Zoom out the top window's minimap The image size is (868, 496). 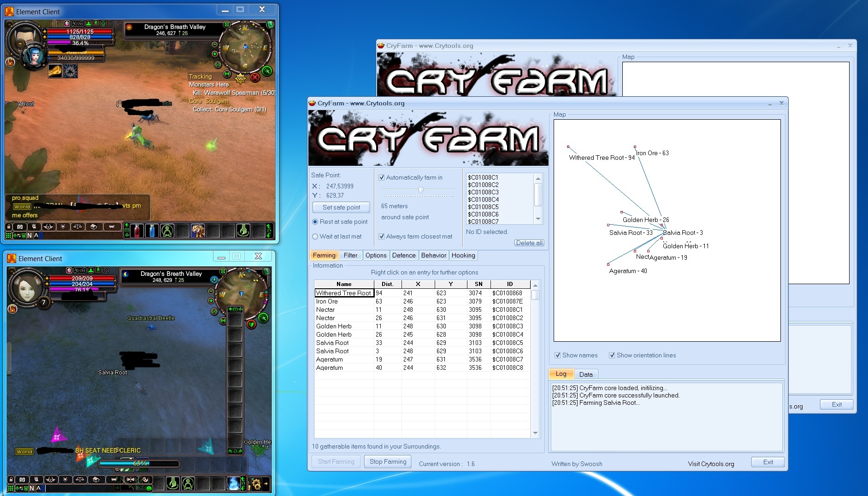coord(214,44)
